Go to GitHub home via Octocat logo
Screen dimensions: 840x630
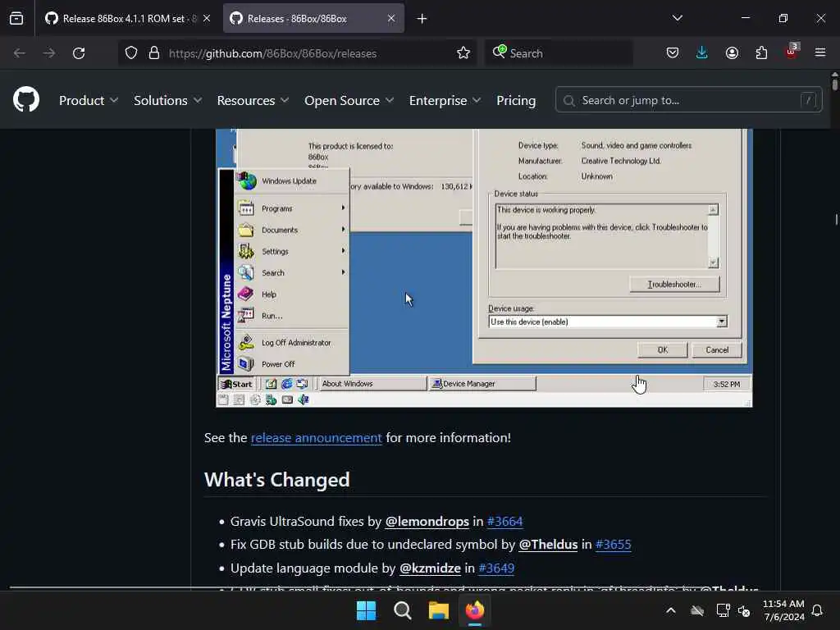[26, 99]
